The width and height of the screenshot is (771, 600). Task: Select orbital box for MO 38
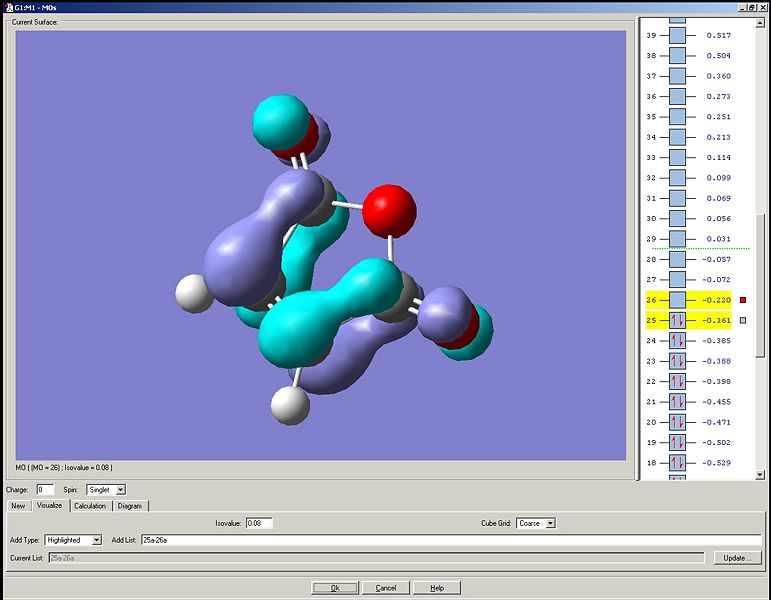point(677,56)
